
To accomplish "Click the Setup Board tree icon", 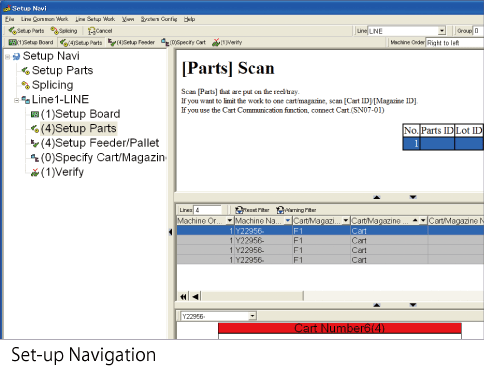I will click(x=35, y=114).
